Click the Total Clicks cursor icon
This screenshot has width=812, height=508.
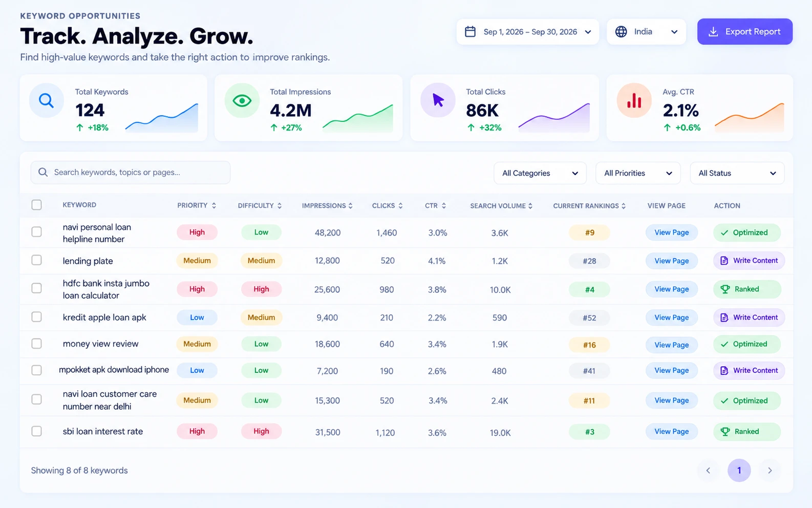pos(438,100)
